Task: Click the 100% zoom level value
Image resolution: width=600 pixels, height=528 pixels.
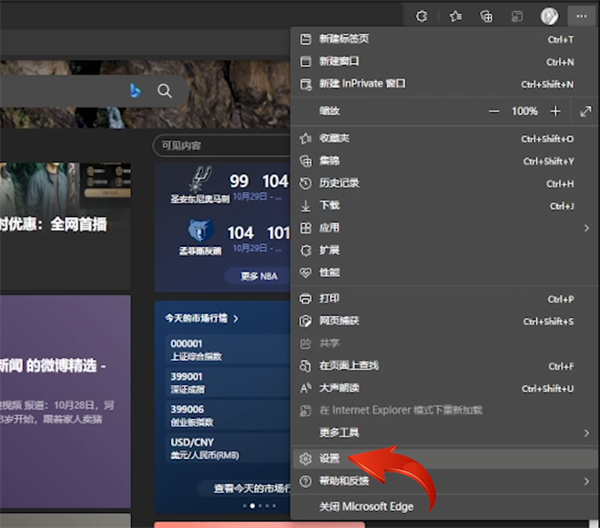Action: point(525,111)
